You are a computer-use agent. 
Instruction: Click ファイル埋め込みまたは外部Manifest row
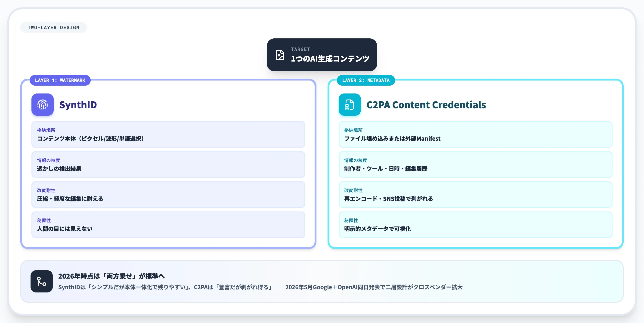click(x=476, y=134)
